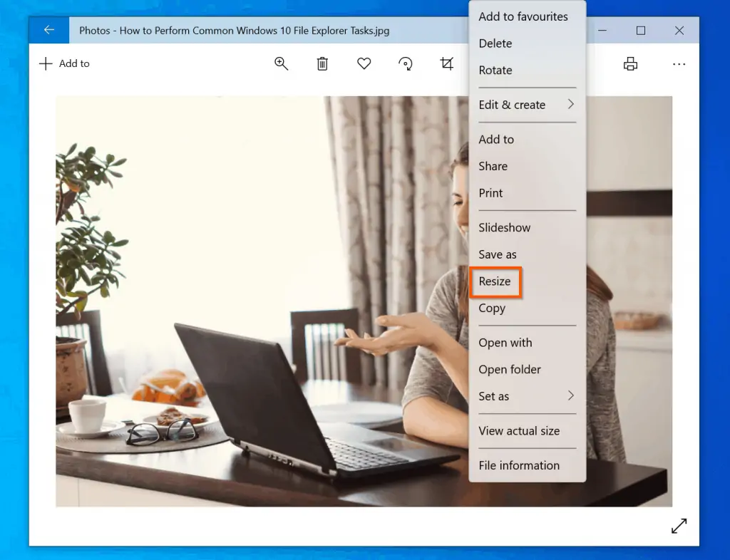The height and width of the screenshot is (560, 730).
Task: Zoom in with the magnifier icon
Action: 281,63
